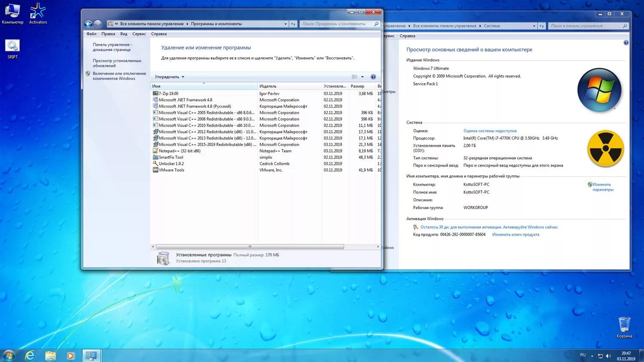Expand address bar history dropdown in Programs window
Image resolution: width=644 pixels, height=362 pixels.
286,24
